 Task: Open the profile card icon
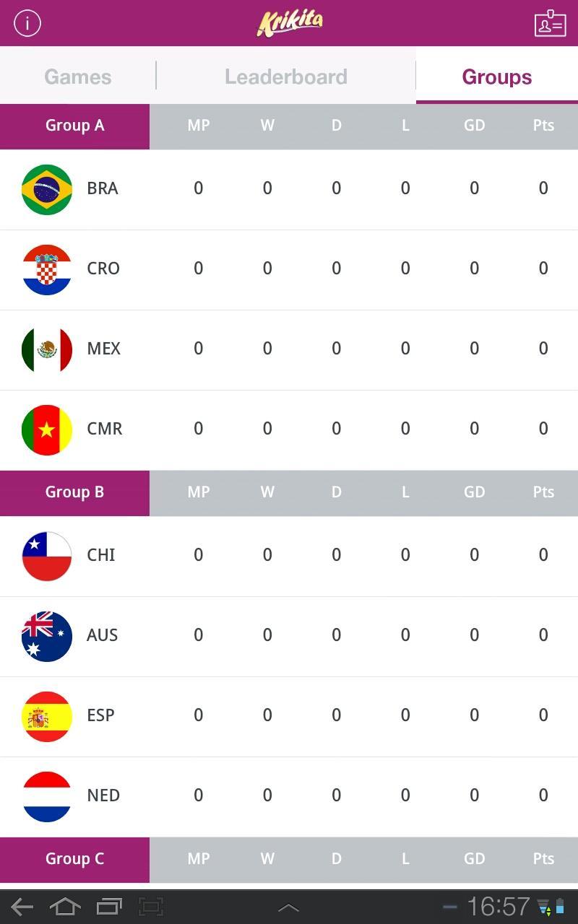pos(550,23)
